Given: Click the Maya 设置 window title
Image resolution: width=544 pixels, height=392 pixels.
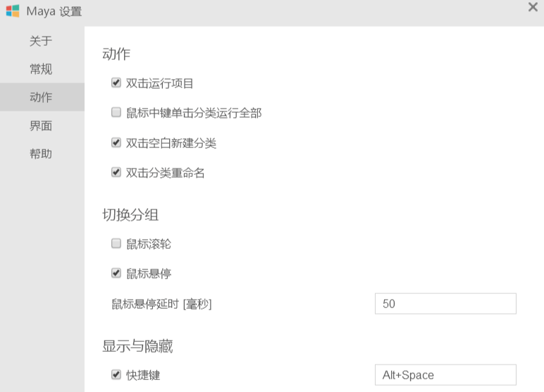Looking at the screenshot, I should (x=54, y=11).
